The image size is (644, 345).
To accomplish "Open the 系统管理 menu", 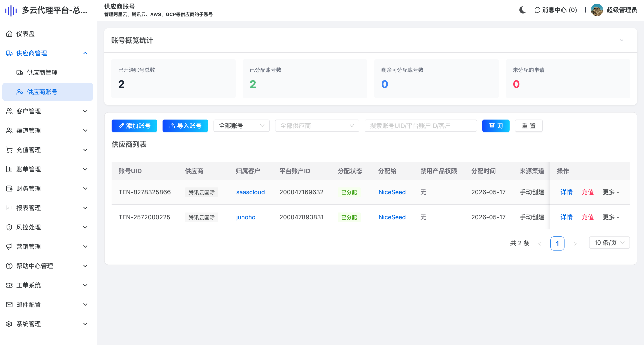I will [x=47, y=324].
